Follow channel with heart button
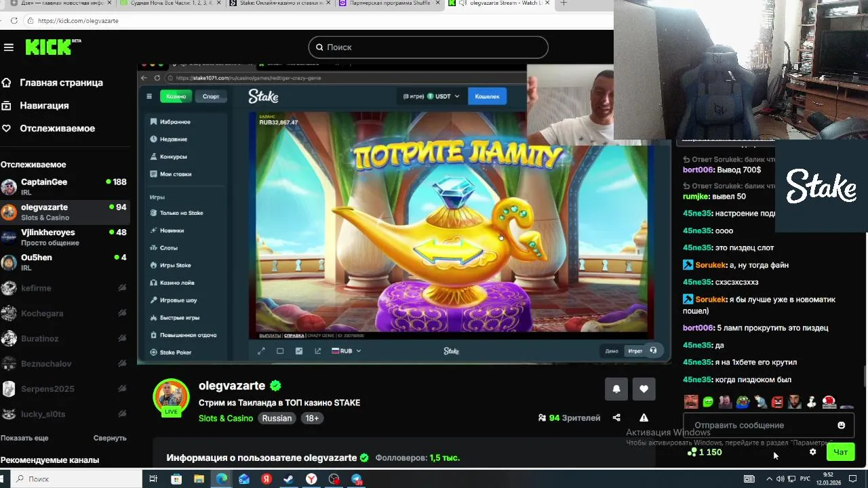This screenshot has width=868, height=488. coord(644,389)
